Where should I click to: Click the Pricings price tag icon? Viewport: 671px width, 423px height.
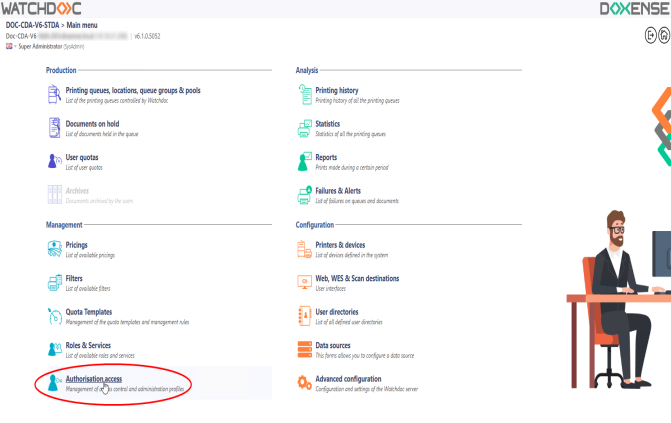(55, 248)
